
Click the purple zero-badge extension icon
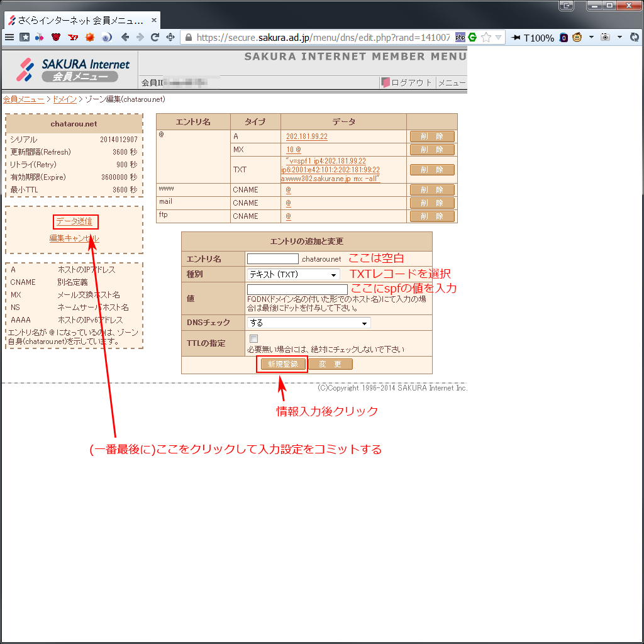click(x=564, y=38)
